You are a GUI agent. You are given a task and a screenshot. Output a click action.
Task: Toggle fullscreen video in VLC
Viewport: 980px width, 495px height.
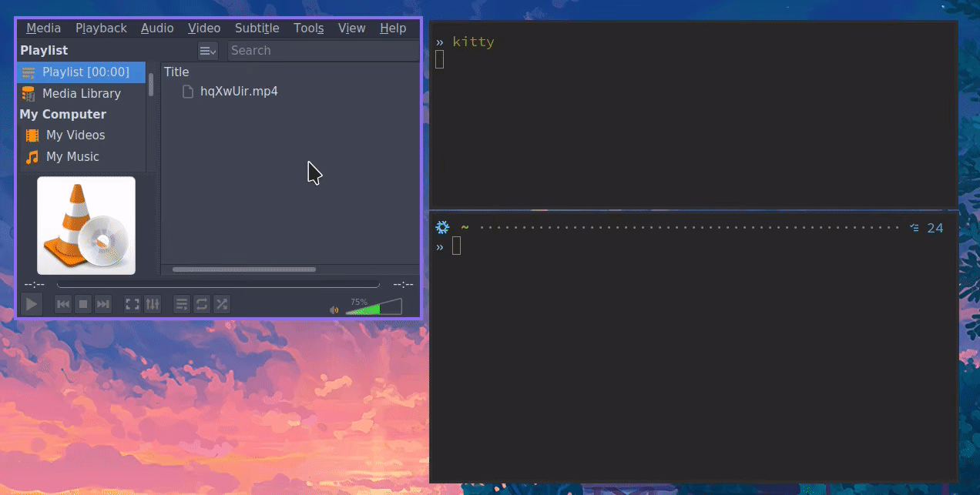click(133, 304)
